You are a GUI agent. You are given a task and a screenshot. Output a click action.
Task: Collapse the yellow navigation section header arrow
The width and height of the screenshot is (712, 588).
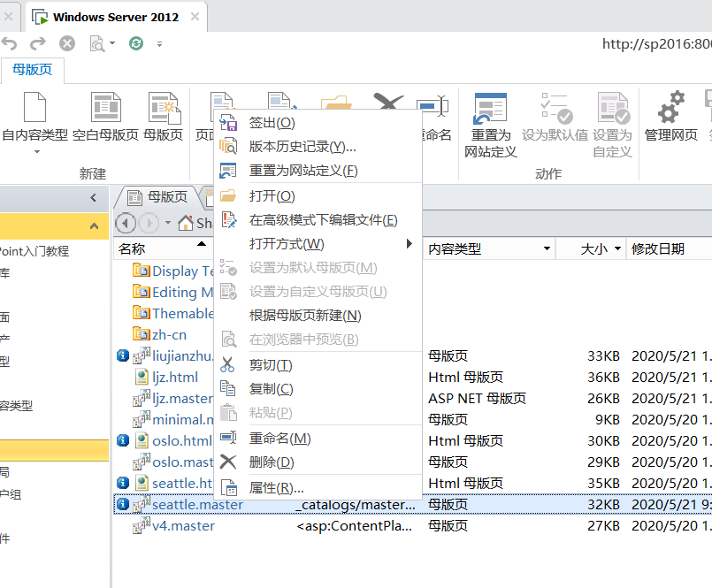[x=94, y=225]
